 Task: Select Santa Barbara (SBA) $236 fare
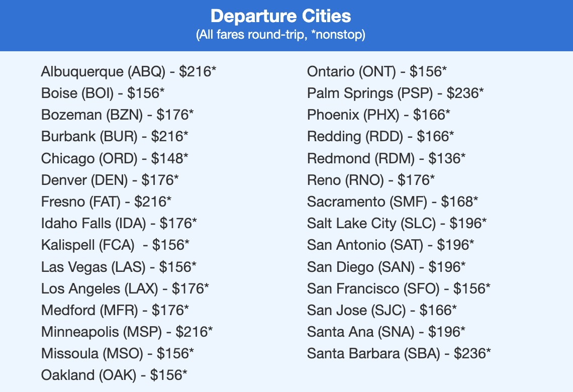coord(399,353)
